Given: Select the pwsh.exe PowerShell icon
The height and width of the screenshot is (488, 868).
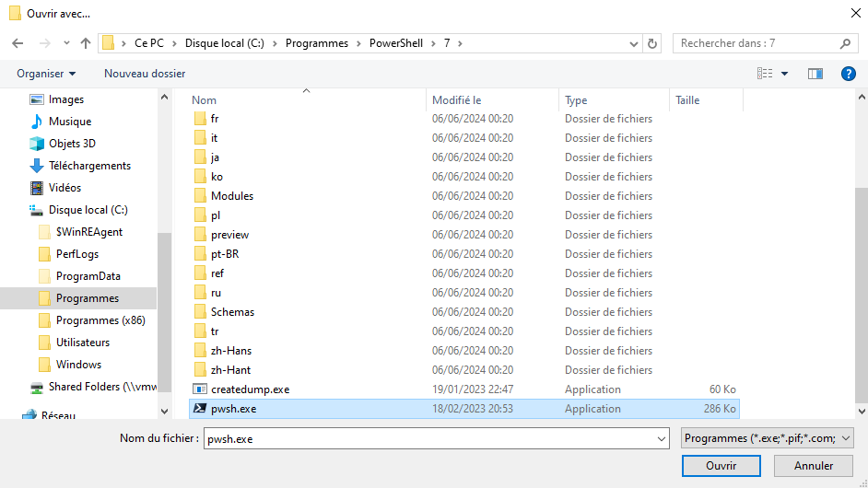Looking at the screenshot, I should (200, 409).
